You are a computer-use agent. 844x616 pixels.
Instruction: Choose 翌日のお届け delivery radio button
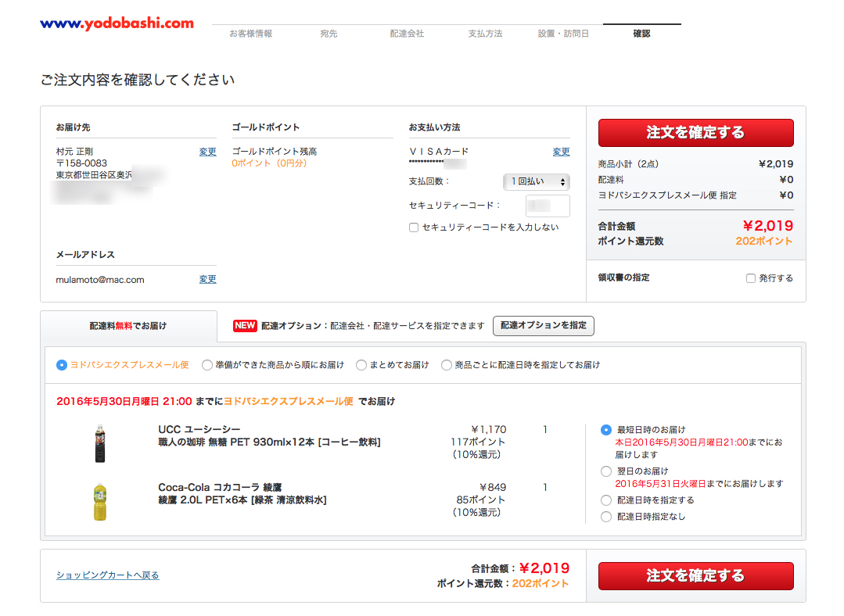tap(606, 471)
